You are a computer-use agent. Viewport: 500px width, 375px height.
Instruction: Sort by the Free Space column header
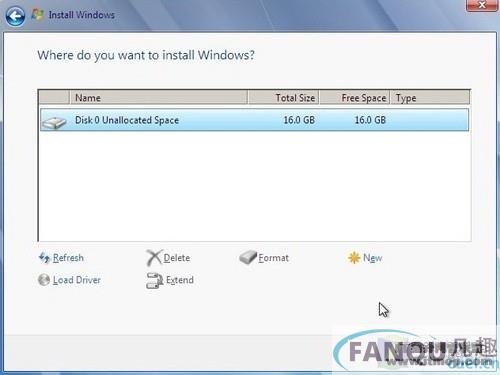(x=355, y=98)
